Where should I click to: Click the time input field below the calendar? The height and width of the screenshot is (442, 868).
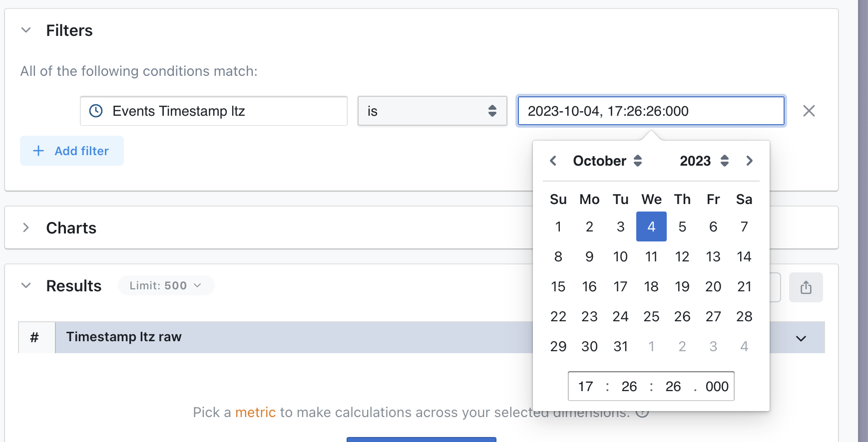coord(651,386)
